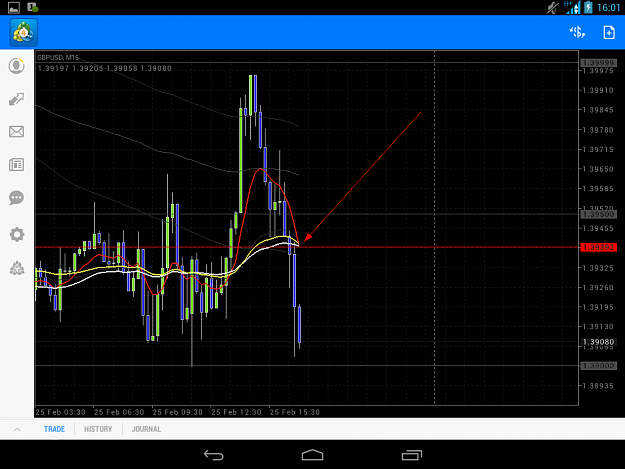The image size is (625, 469).
Task: Click the 25 Feb 09:30 time label
Action: (x=177, y=412)
